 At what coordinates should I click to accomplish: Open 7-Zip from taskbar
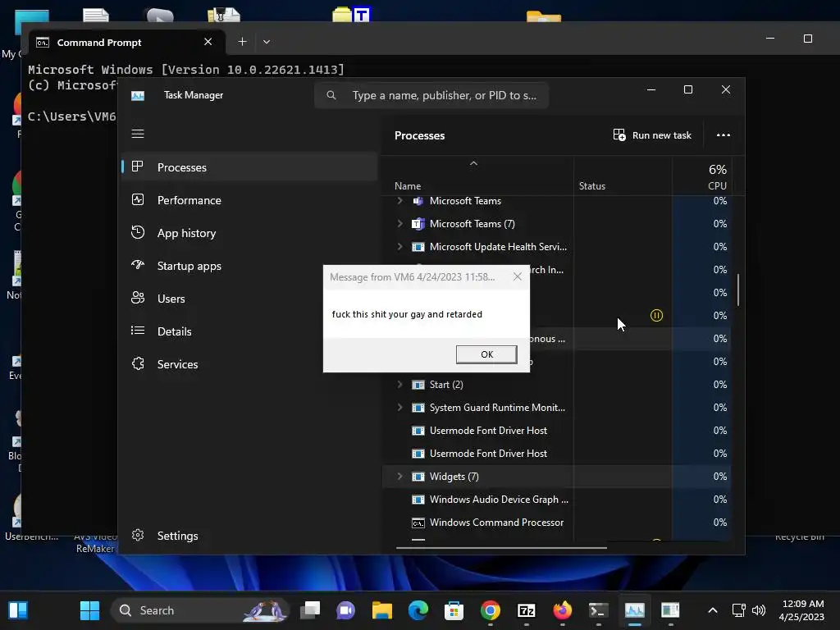point(526,610)
